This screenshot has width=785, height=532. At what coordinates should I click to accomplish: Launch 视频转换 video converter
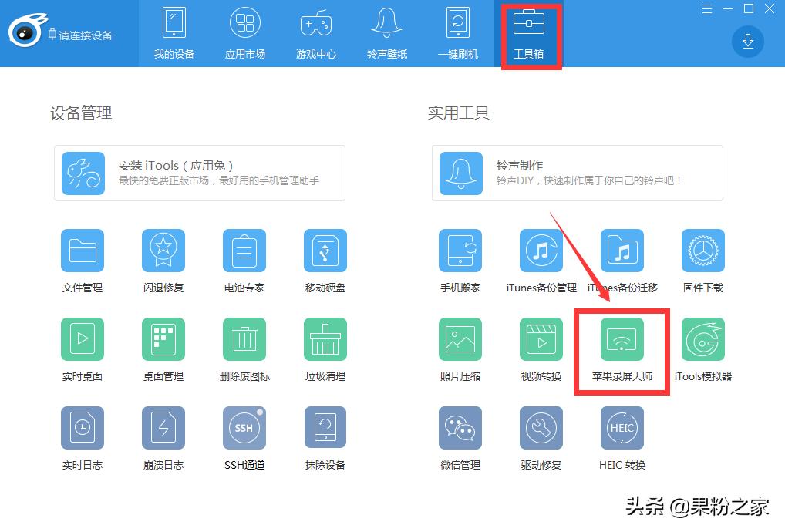(x=541, y=338)
